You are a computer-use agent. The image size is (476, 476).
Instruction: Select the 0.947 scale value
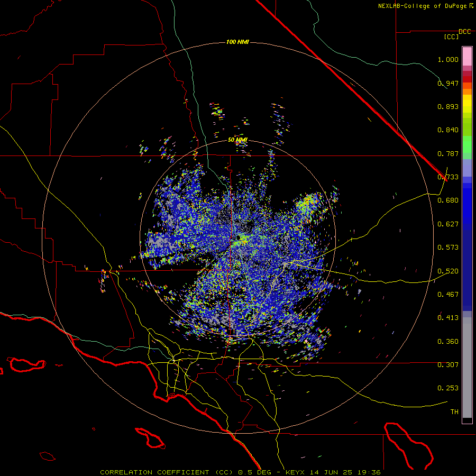pyautogui.click(x=448, y=83)
